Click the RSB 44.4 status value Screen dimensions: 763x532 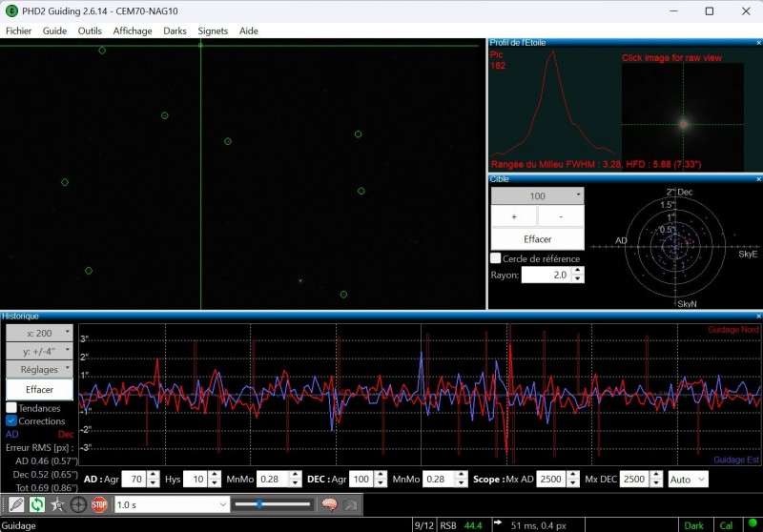point(461,525)
